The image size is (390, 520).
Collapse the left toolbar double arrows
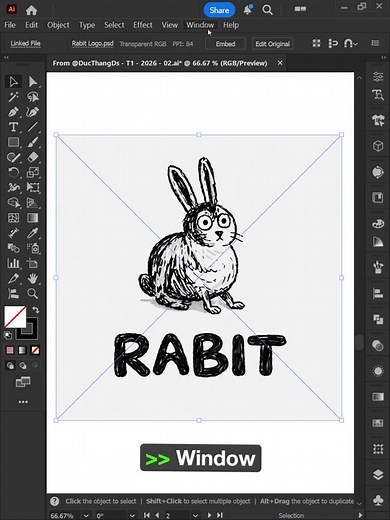(6, 58)
